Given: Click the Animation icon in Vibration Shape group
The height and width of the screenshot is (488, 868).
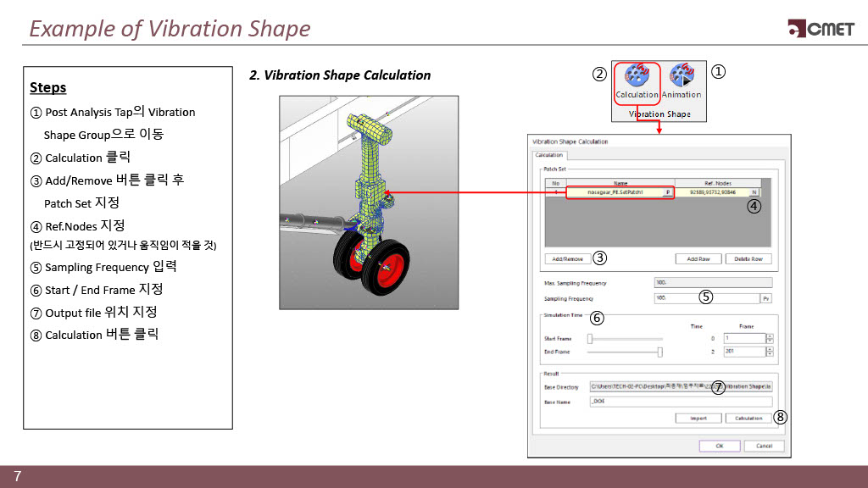Looking at the screenshot, I should tap(681, 82).
